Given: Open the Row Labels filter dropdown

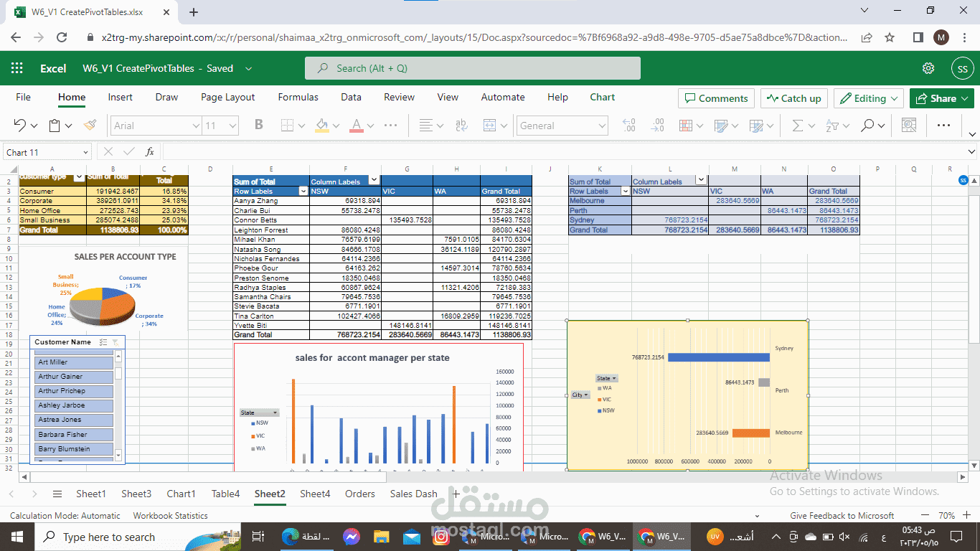Looking at the screenshot, I should 304,191.
